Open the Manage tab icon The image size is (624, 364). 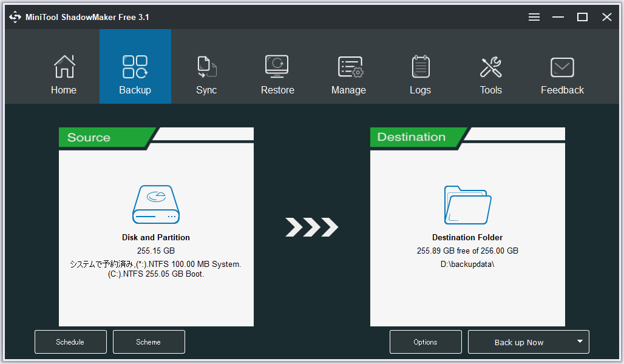[350, 67]
